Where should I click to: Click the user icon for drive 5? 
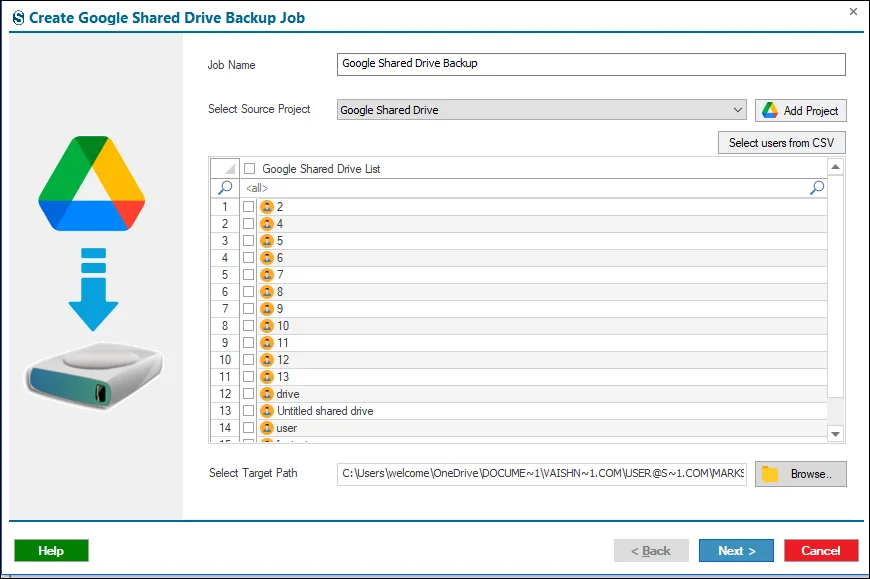pos(267,241)
